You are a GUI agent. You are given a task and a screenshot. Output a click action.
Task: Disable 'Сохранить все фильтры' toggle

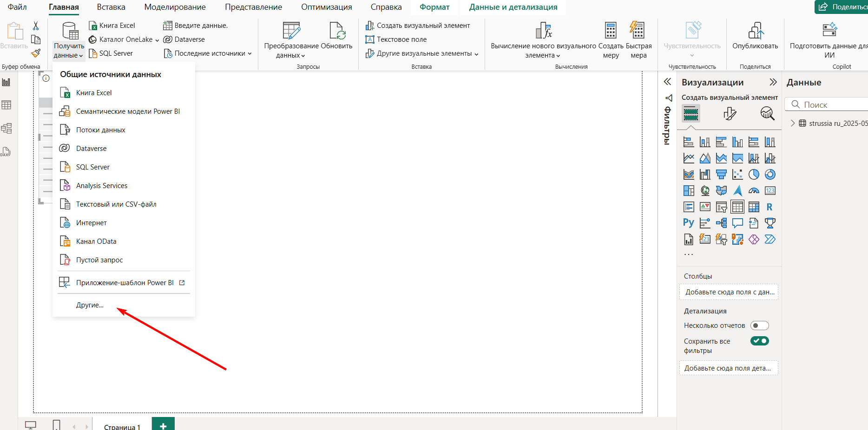coord(759,341)
